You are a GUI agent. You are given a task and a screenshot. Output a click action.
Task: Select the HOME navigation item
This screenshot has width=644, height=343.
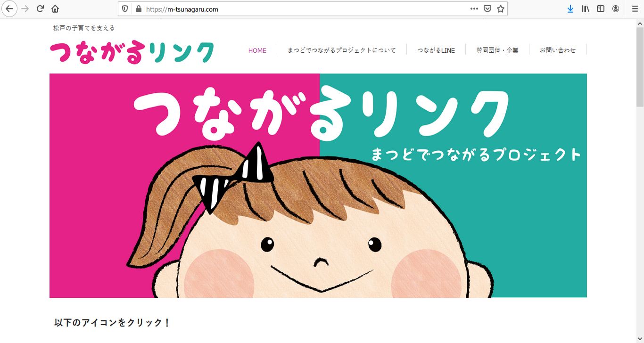[x=257, y=50]
